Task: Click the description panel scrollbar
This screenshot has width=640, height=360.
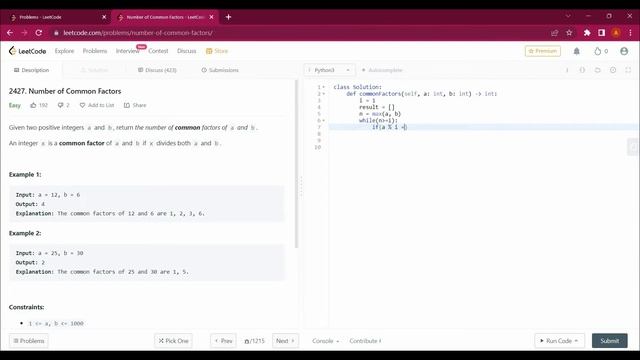Action: tap(297, 164)
